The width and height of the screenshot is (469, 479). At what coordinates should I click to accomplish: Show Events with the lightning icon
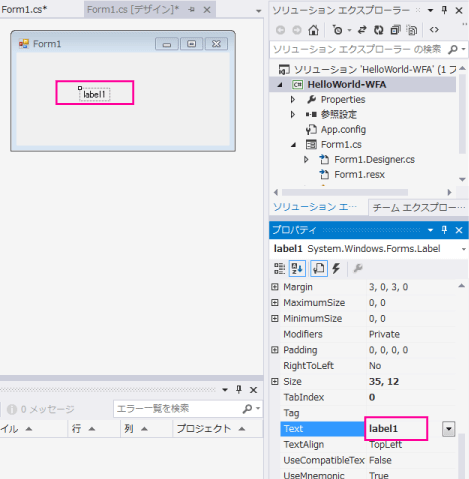[336, 269]
